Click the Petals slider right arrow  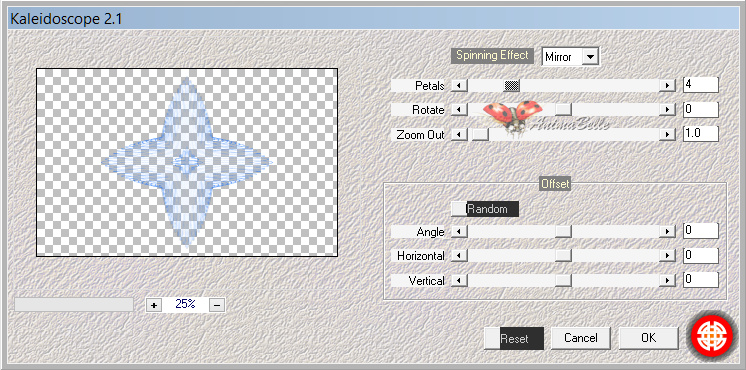click(x=667, y=86)
